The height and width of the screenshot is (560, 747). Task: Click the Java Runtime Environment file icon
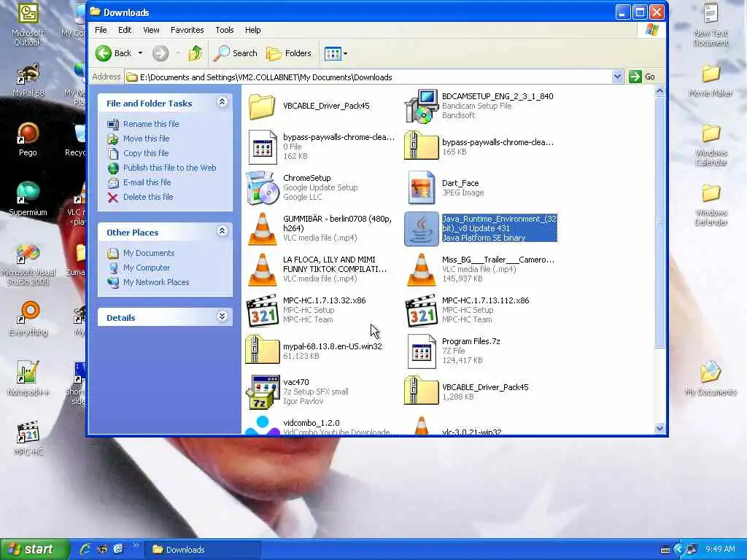pos(421,229)
